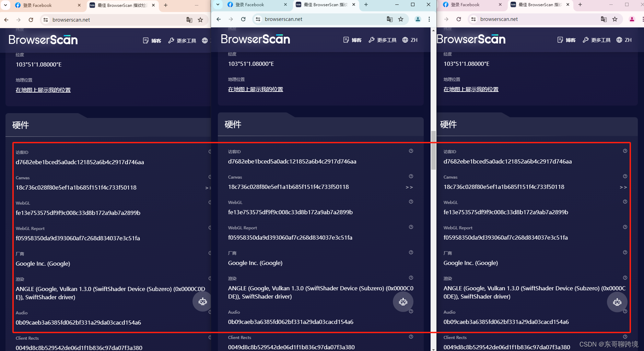Open new tab in right window
The image size is (644, 351).
[580, 4]
